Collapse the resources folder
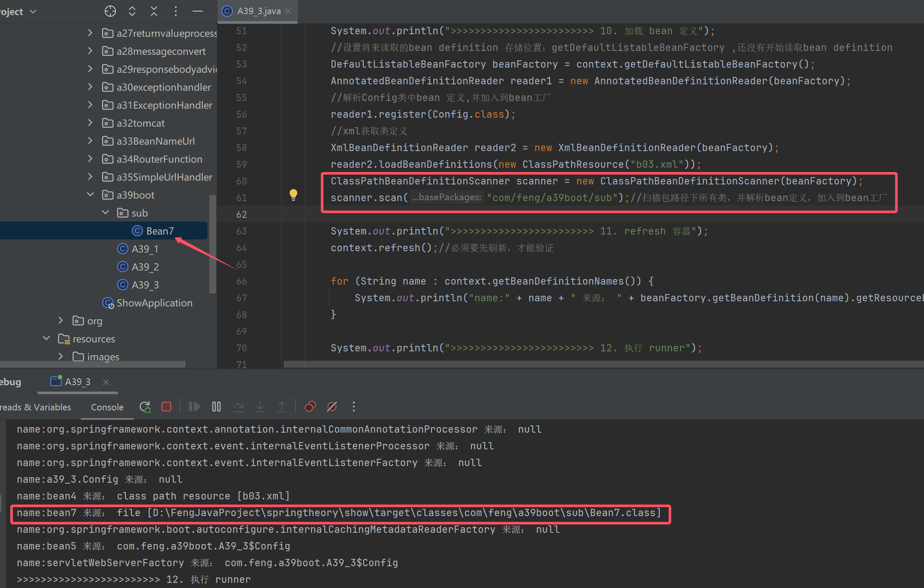The width and height of the screenshot is (924, 588). point(46,339)
